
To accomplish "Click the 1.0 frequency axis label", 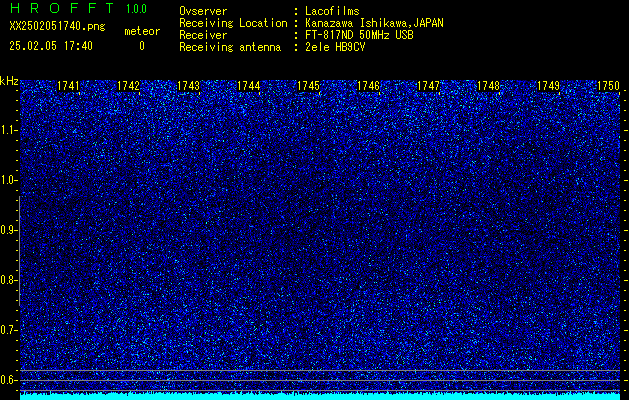I will (8, 181).
